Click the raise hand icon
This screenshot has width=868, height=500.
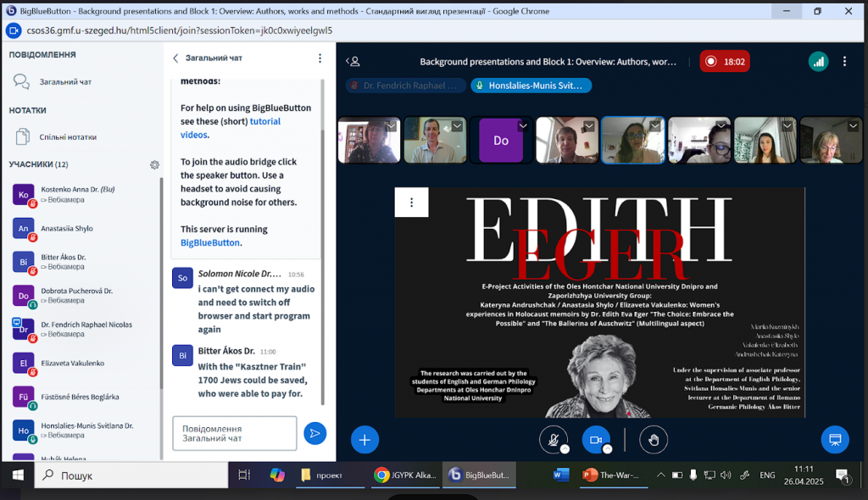654,439
